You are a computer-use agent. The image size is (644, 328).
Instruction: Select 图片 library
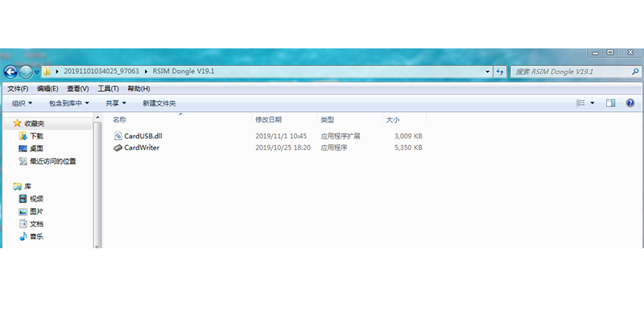36,212
